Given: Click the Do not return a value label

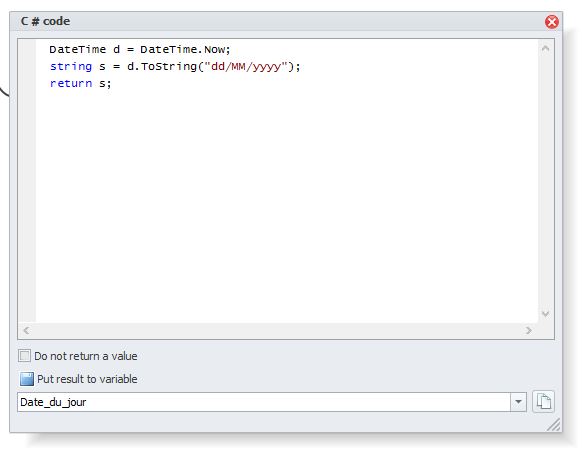Looking at the screenshot, I should tap(86, 356).
